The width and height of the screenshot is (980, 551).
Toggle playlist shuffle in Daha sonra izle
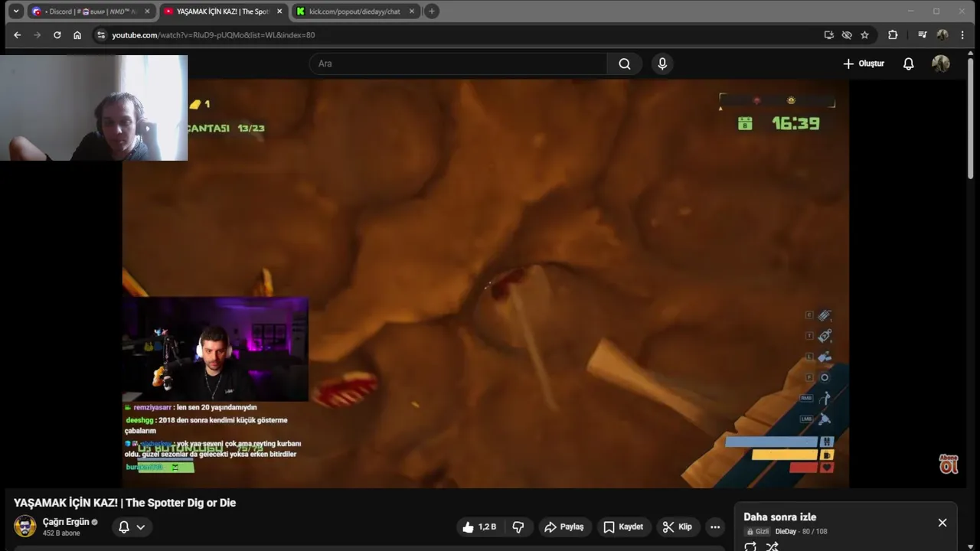pos(772,546)
